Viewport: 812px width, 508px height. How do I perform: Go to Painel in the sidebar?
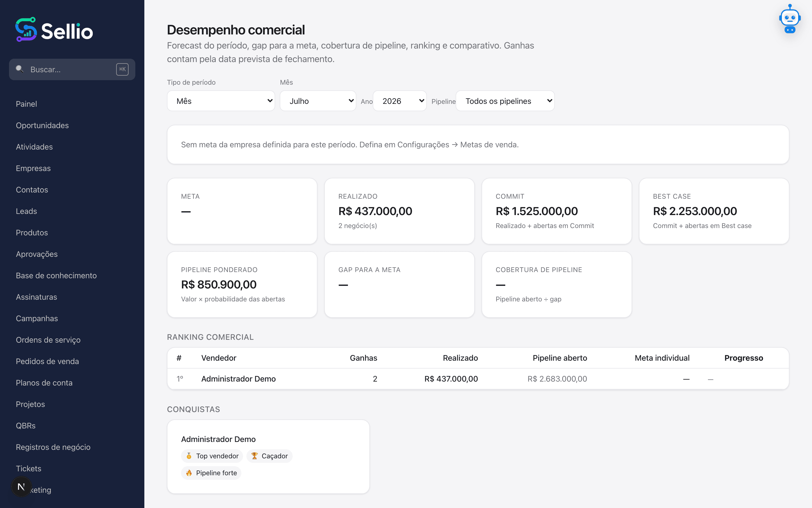26,104
